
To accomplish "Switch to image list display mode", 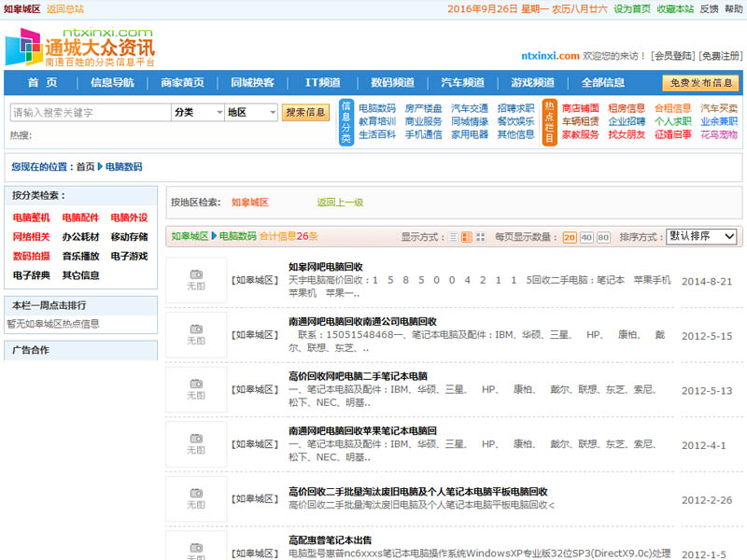I will click(x=467, y=237).
